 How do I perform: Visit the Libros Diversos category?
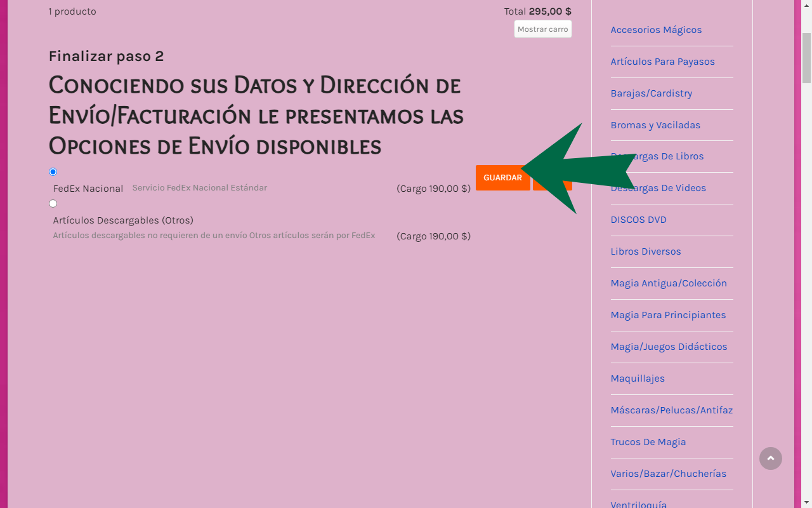point(646,251)
